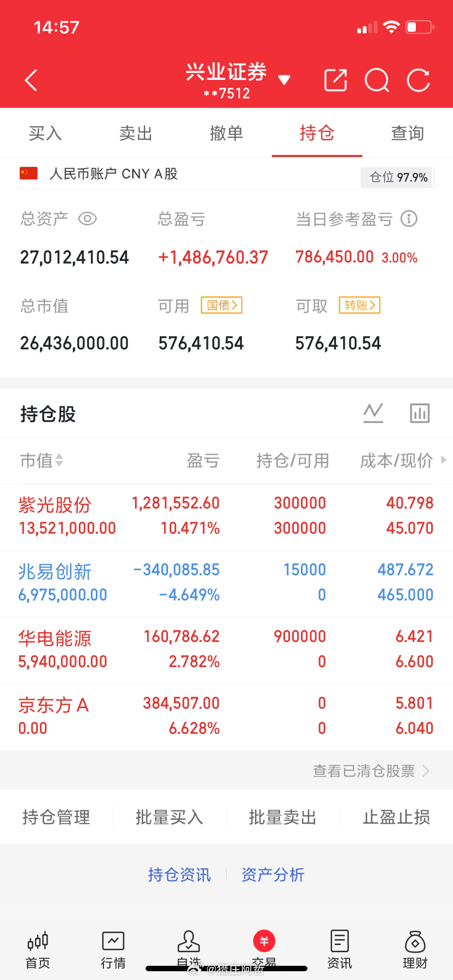
Task: View 查看已清仓股票 link
Action: (x=371, y=771)
